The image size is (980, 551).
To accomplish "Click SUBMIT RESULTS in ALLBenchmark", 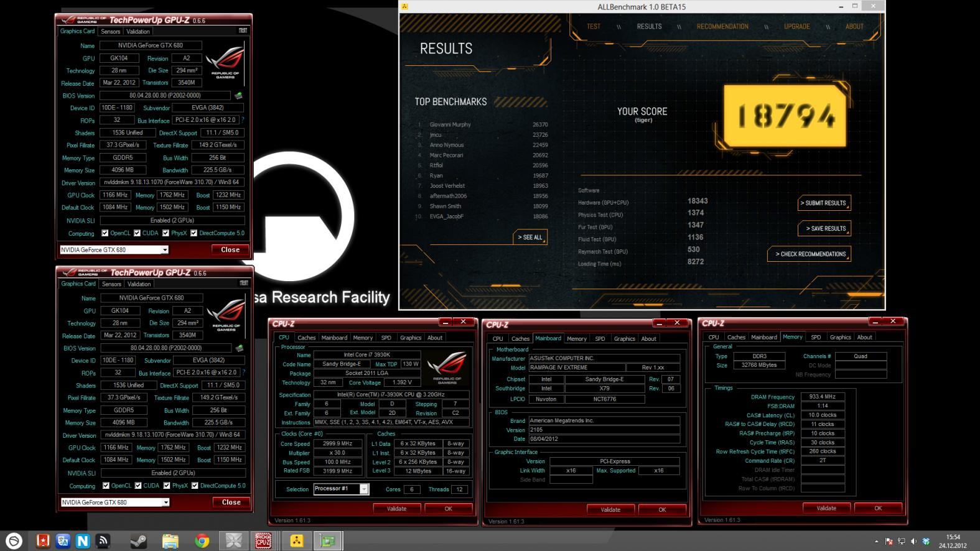I will tap(823, 203).
